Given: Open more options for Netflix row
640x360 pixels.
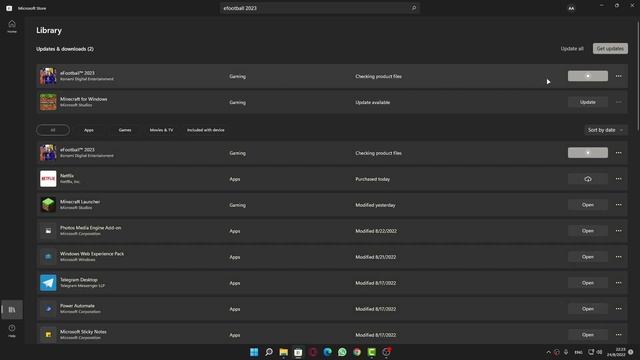Looking at the screenshot, I should coord(619,179).
